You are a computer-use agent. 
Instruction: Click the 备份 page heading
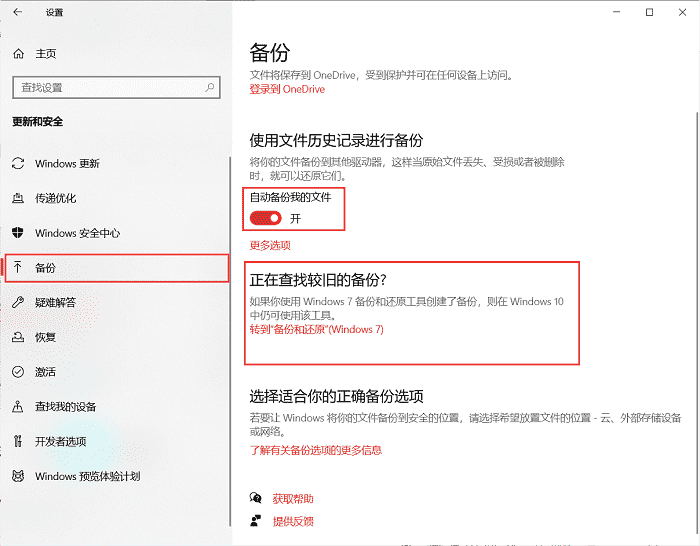tap(270, 53)
